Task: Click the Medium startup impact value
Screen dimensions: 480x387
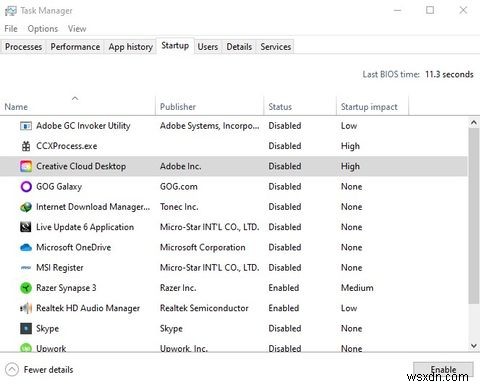Action: pyautogui.click(x=357, y=288)
